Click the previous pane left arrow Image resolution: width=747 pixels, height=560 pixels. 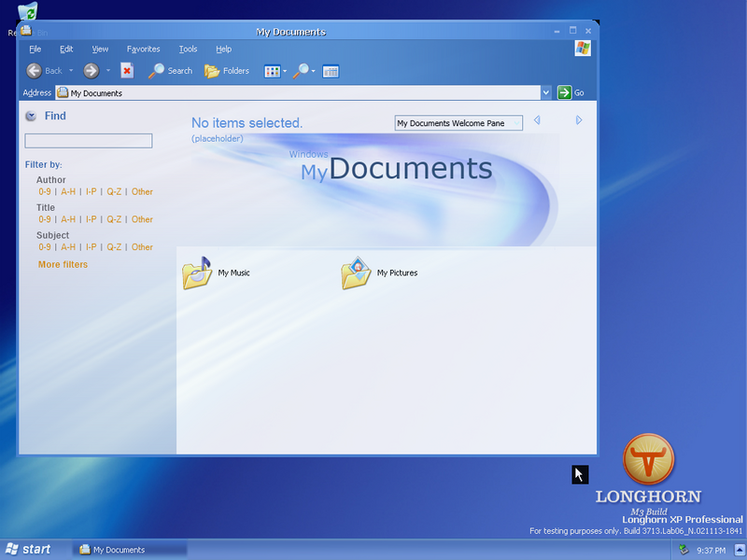click(x=537, y=120)
